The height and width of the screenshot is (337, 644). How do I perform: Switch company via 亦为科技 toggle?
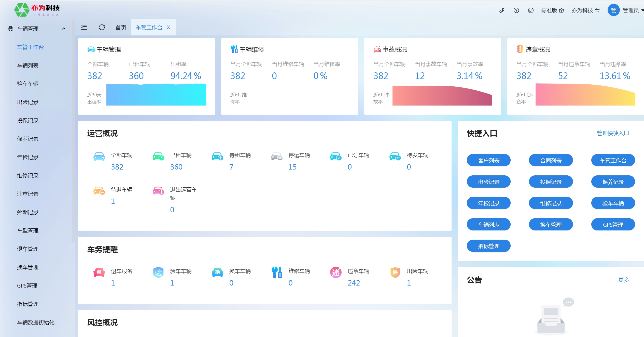click(585, 10)
